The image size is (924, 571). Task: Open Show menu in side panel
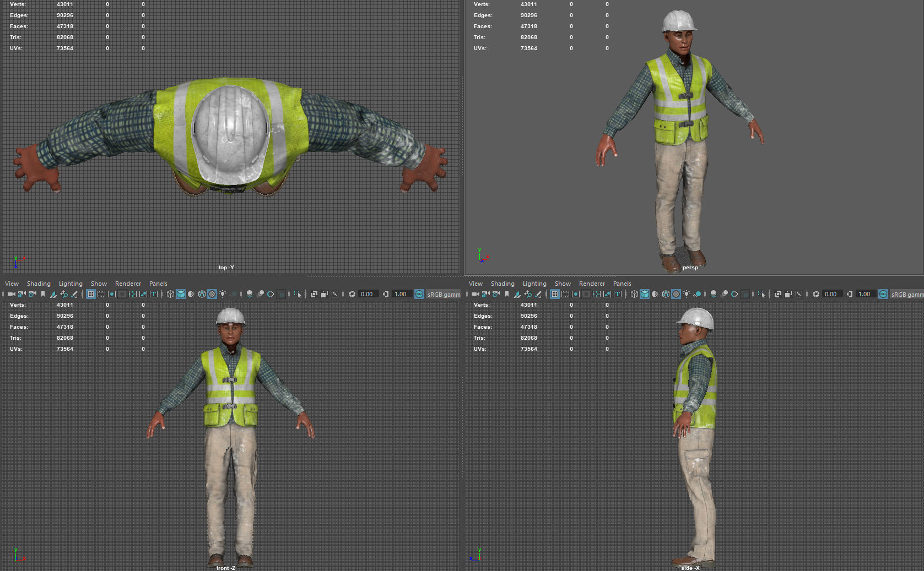(563, 284)
